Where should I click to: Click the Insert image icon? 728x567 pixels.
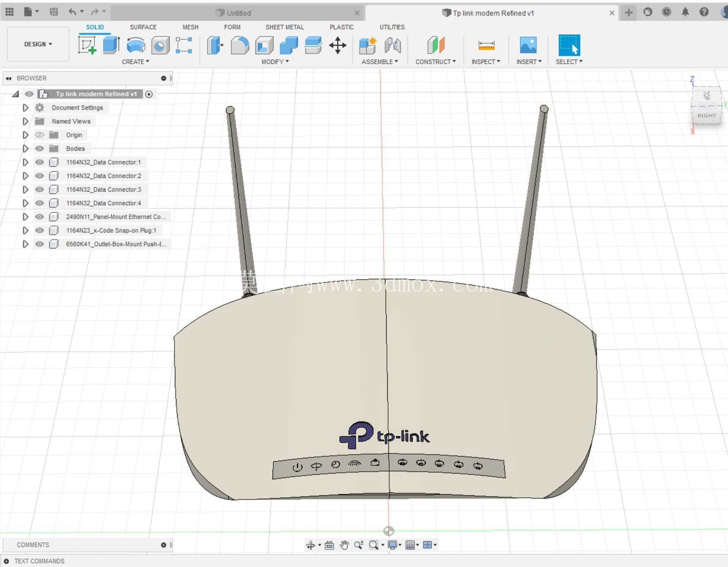528,45
